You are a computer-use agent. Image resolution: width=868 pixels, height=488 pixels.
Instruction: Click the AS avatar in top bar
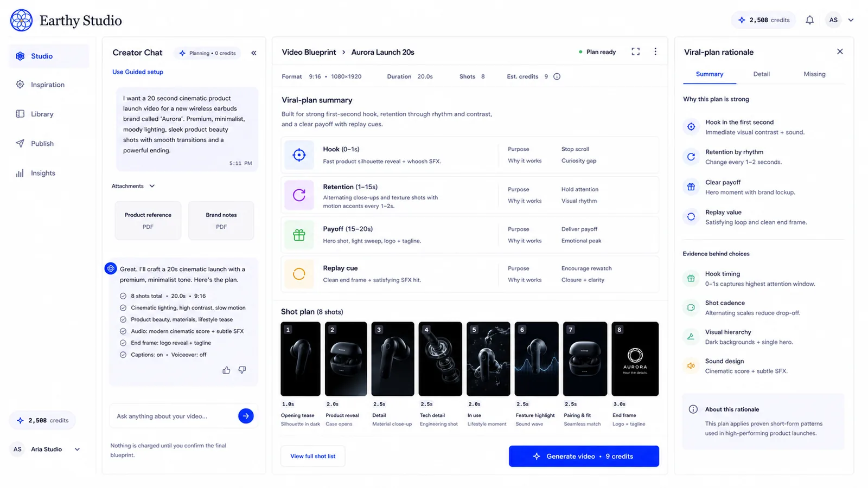click(833, 20)
